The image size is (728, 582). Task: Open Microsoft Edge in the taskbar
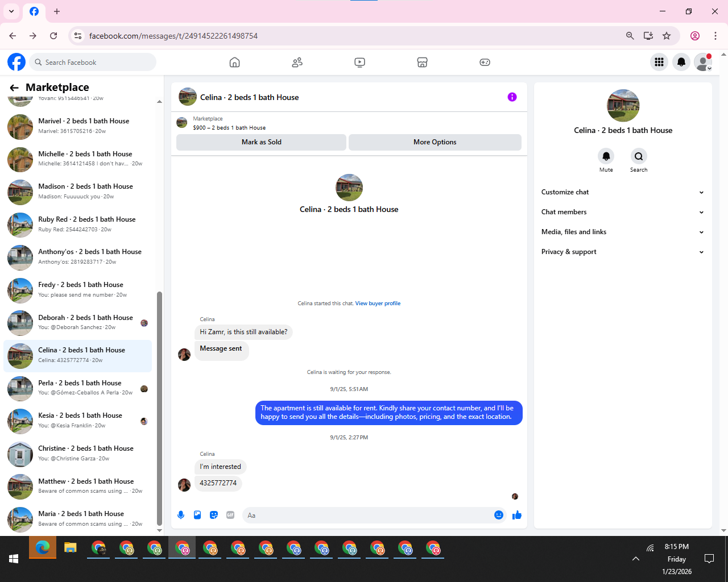click(43, 548)
